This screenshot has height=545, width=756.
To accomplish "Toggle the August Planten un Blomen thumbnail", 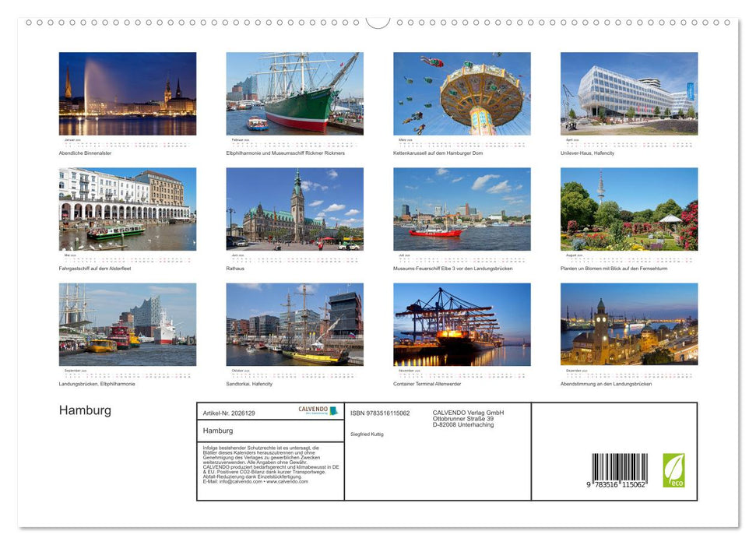I will click(x=628, y=209).
